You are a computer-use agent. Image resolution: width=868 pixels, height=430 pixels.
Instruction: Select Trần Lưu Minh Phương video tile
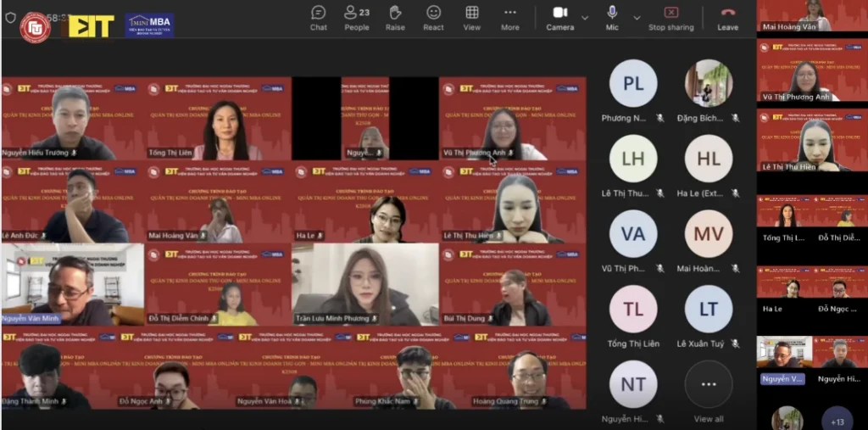[365, 285]
